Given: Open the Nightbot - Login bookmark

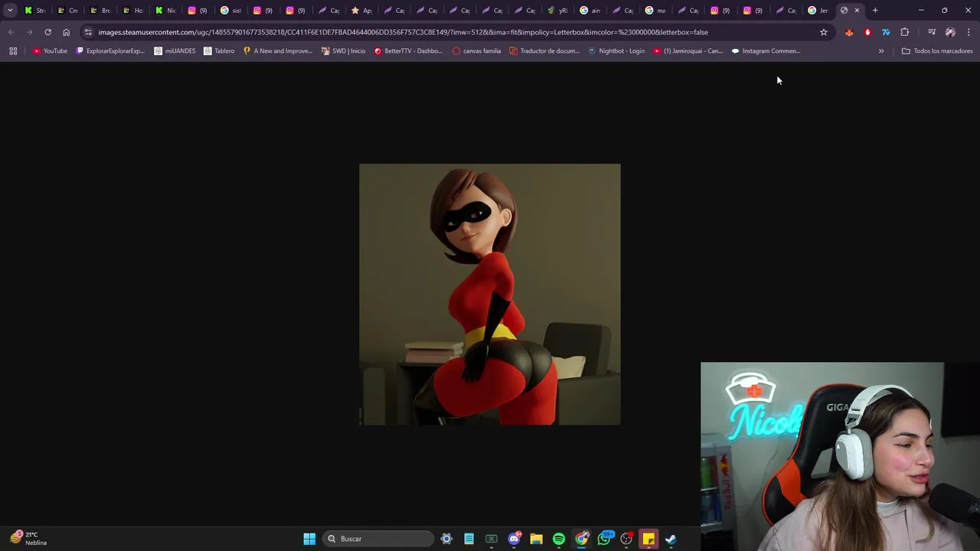Looking at the screenshot, I should [x=616, y=51].
